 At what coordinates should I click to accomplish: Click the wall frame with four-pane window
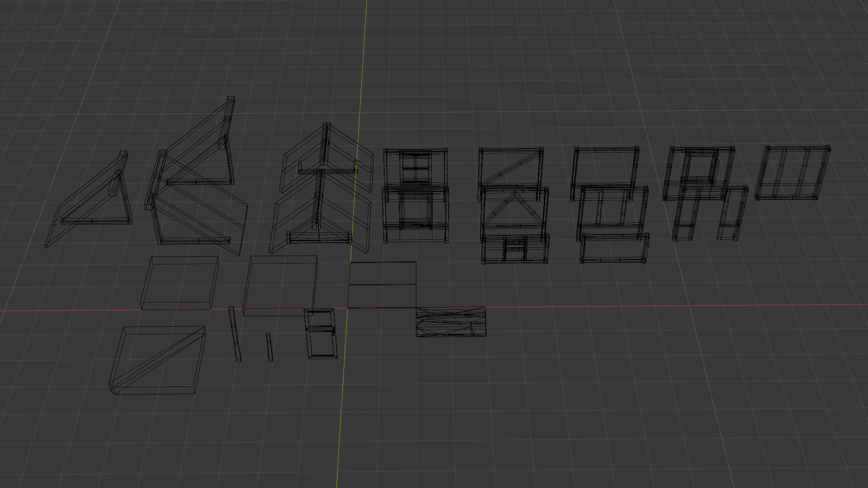[x=415, y=168]
